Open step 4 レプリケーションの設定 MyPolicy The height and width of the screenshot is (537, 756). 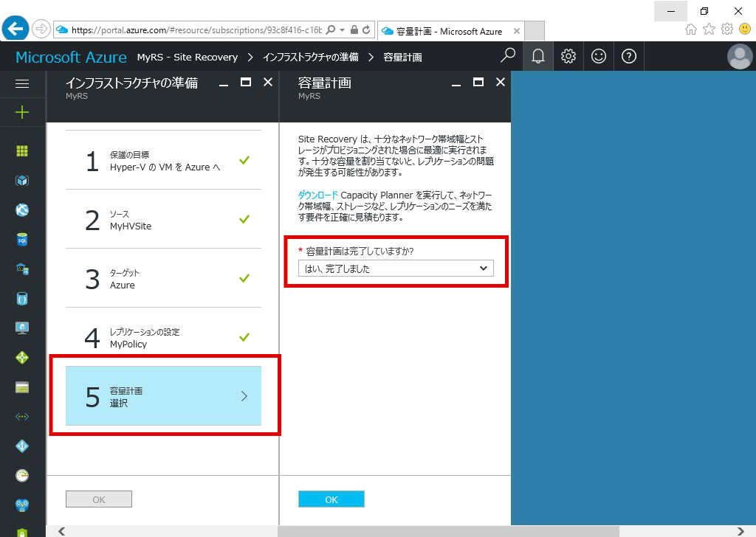(x=163, y=337)
